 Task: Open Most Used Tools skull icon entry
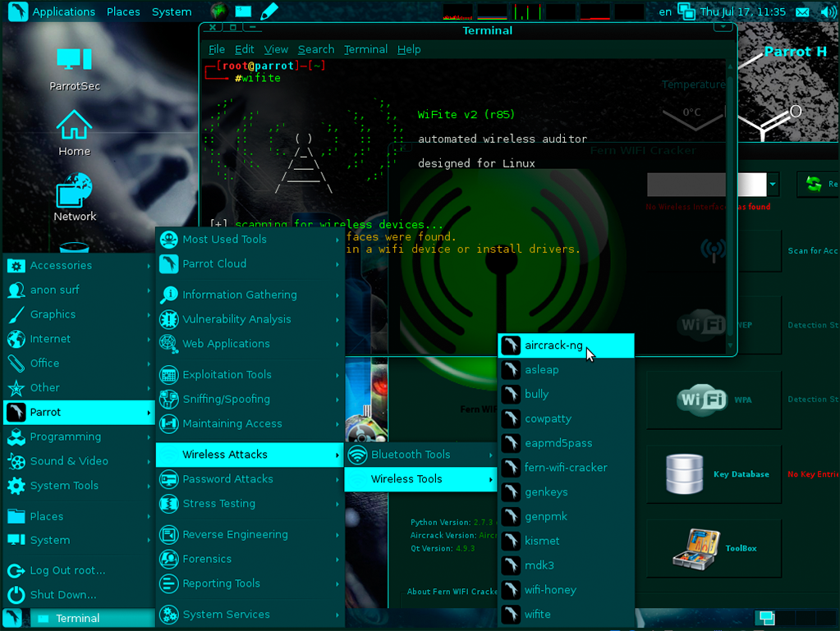[169, 240]
